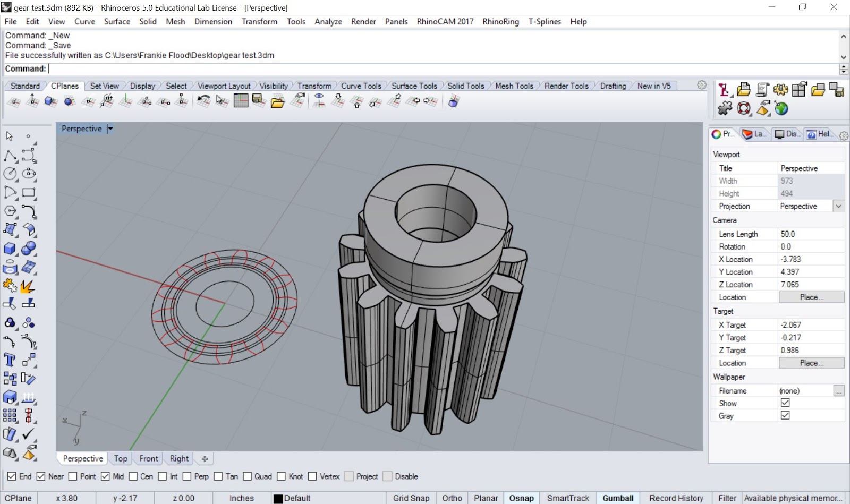Click the Boolean union spheres icon

pyautogui.click(x=29, y=249)
